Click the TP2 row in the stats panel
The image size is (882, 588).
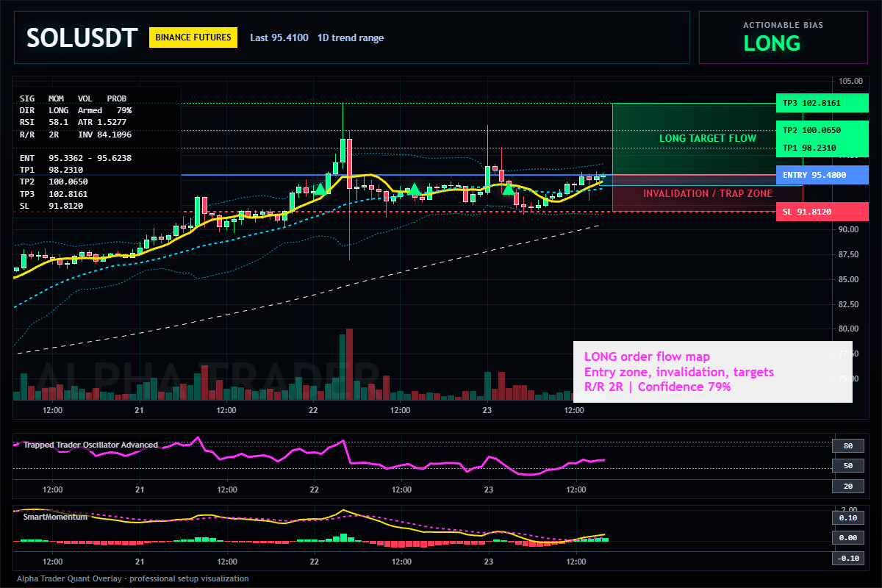click(x=54, y=182)
